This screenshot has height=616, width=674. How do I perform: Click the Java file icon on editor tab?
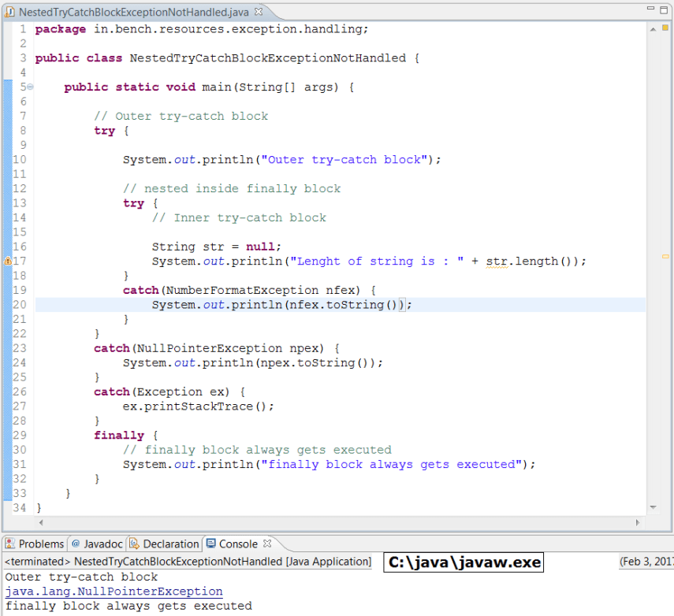(9, 12)
